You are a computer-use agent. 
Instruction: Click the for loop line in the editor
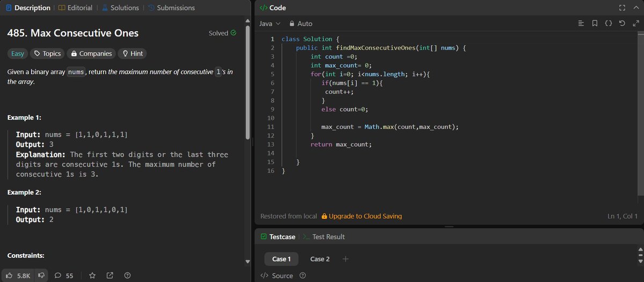(371, 74)
